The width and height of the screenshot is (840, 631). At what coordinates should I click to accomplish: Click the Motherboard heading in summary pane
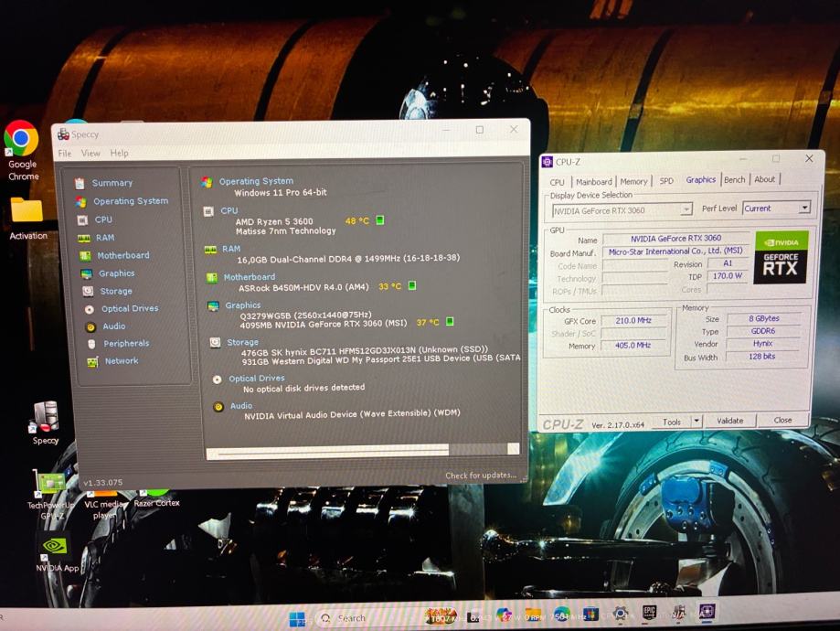pos(250,277)
